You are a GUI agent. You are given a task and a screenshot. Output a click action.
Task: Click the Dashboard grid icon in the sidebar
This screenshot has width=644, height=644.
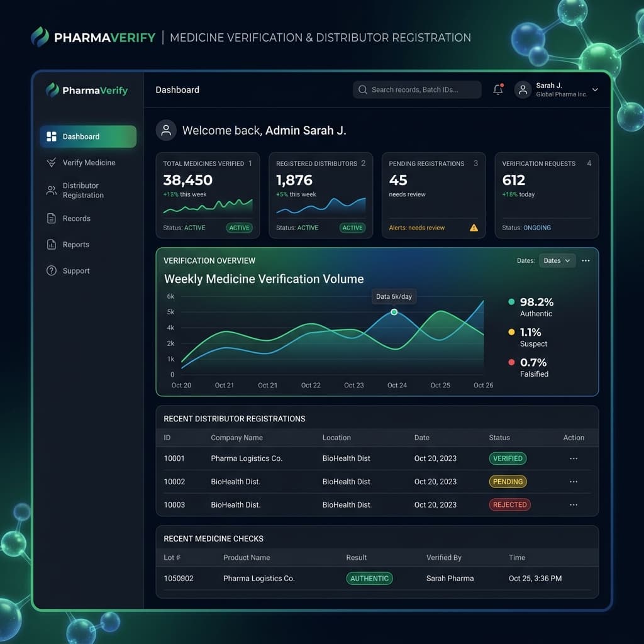[52, 136]
